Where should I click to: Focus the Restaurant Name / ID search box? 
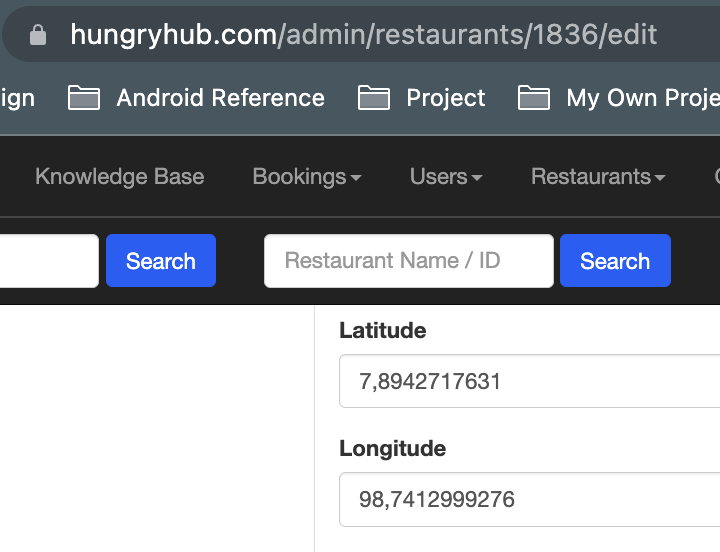[408, 261]
